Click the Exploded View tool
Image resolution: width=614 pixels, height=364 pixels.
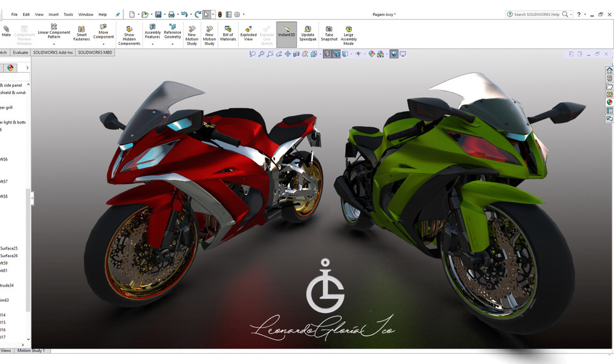[x=248, y=33]
